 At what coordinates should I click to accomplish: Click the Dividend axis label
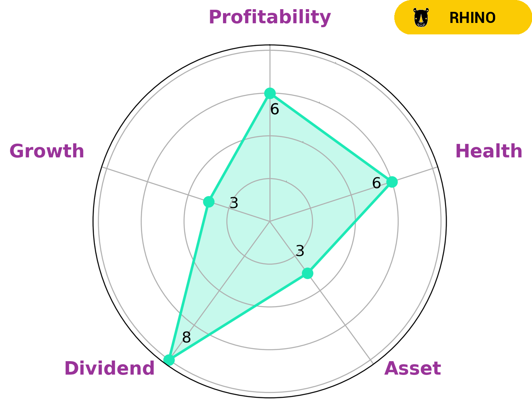coord(109,368)
